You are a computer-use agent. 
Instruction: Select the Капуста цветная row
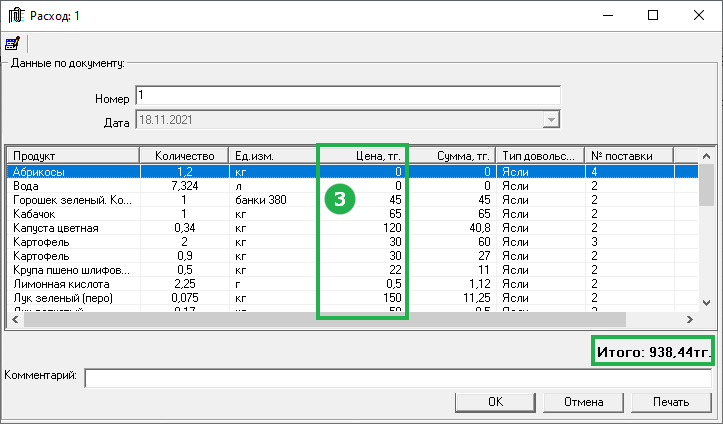tap(353, 228)
